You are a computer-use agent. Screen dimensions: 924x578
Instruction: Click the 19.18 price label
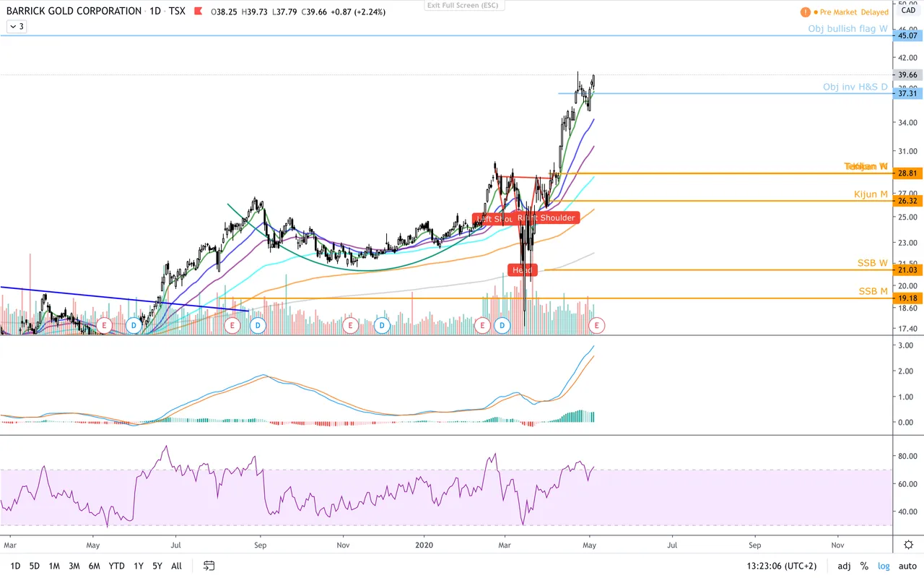coord(907,298)
